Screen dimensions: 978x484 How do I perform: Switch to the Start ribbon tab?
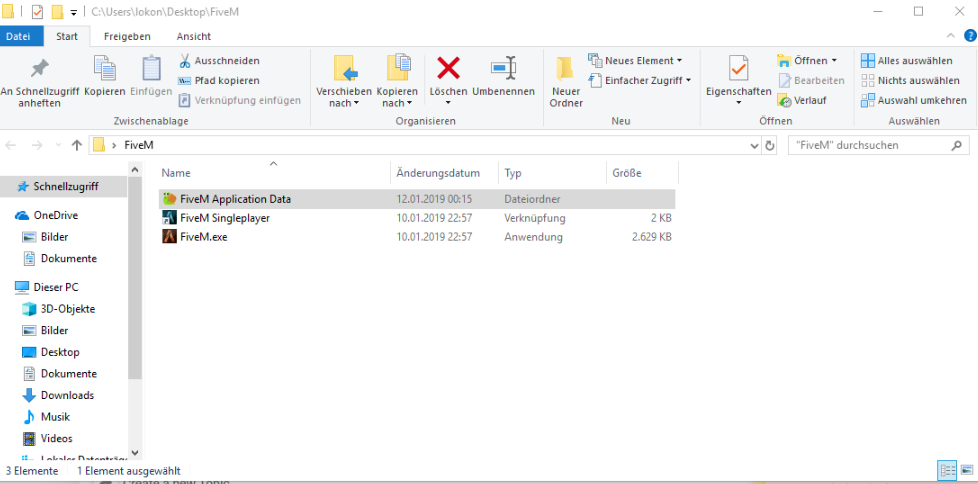[67, 36]
